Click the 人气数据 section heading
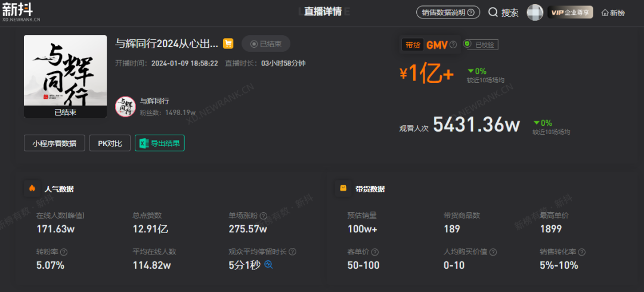Screen dimensions: 644x292 click(x=59, y=189)
